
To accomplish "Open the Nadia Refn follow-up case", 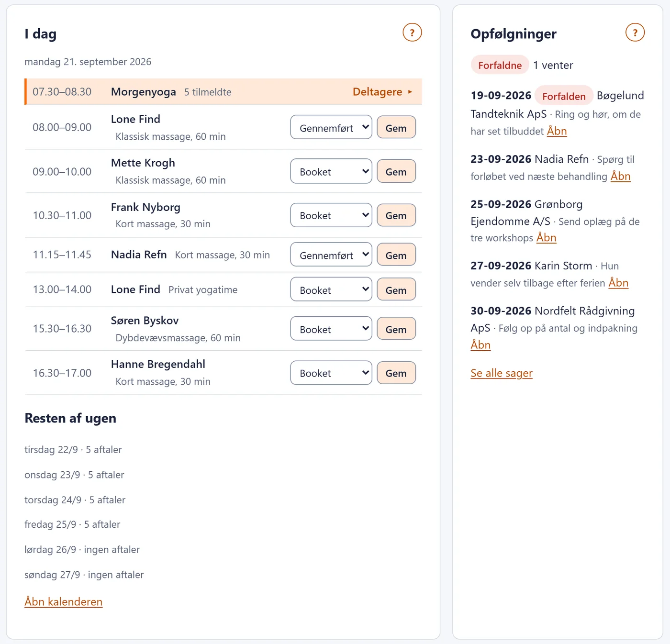I will point(621,176).
